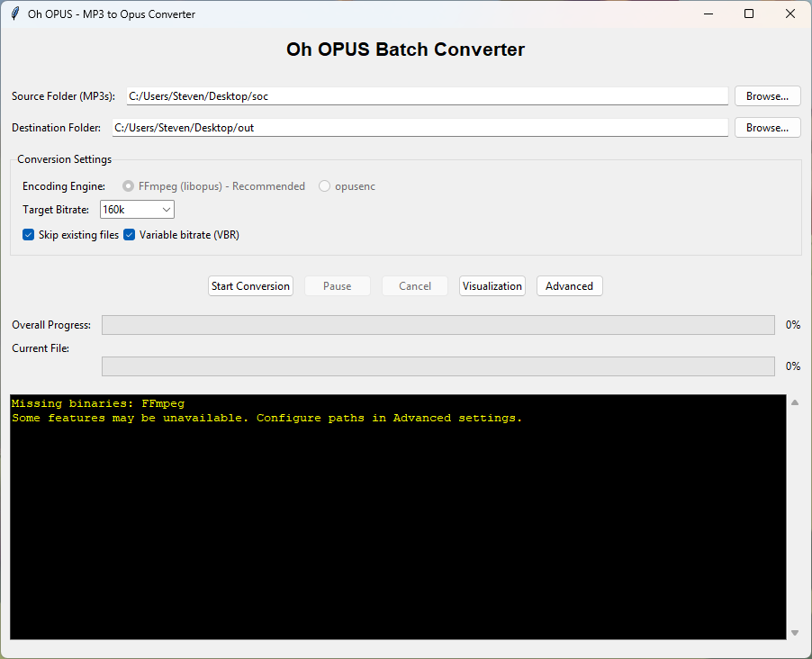Click the Overall Progress bar
Image resolution: width=812 pixels, height=659 pixels.
point(438,325)
